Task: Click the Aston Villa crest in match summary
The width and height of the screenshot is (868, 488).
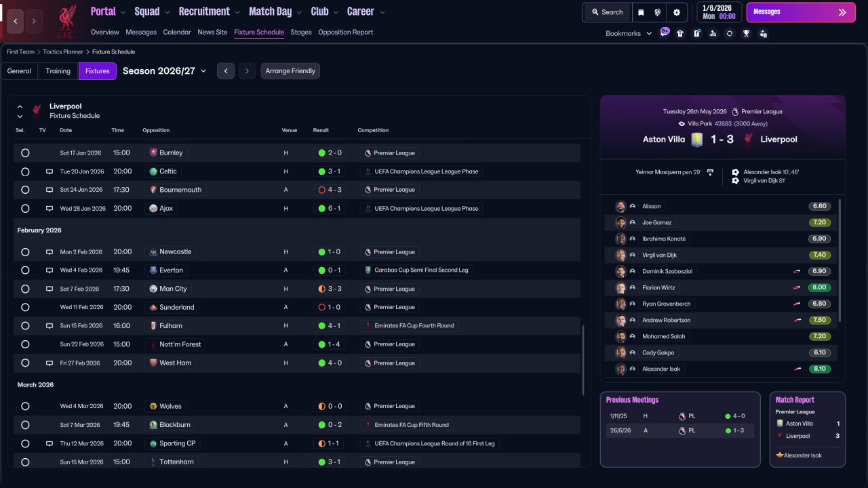Action: coord(697,140)
